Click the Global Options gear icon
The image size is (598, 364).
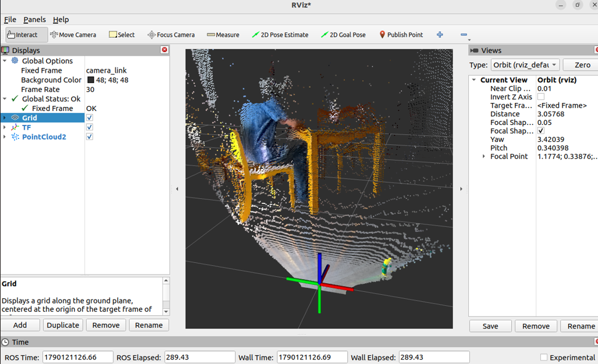click(15, 60)
